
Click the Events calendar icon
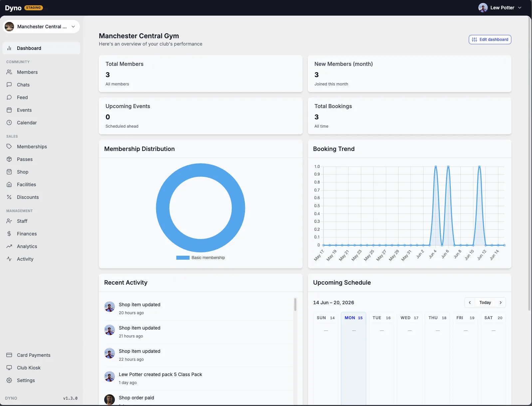click(x=9, y=110)
